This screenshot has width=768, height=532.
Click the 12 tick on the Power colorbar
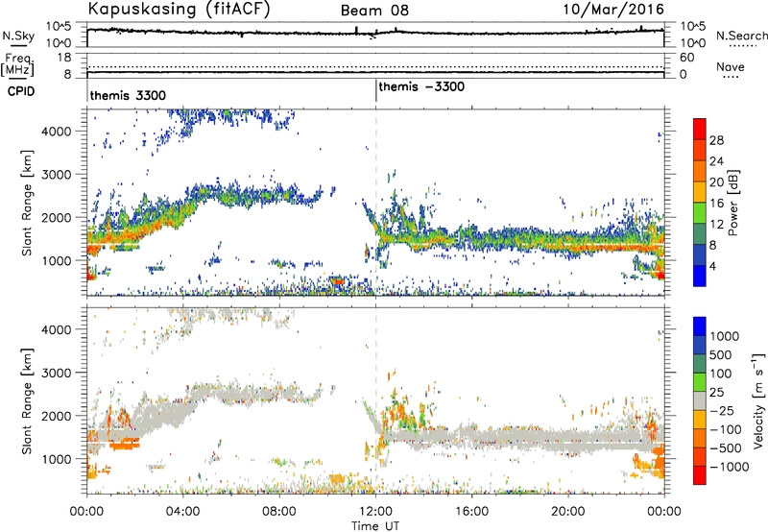click(715, 225)
